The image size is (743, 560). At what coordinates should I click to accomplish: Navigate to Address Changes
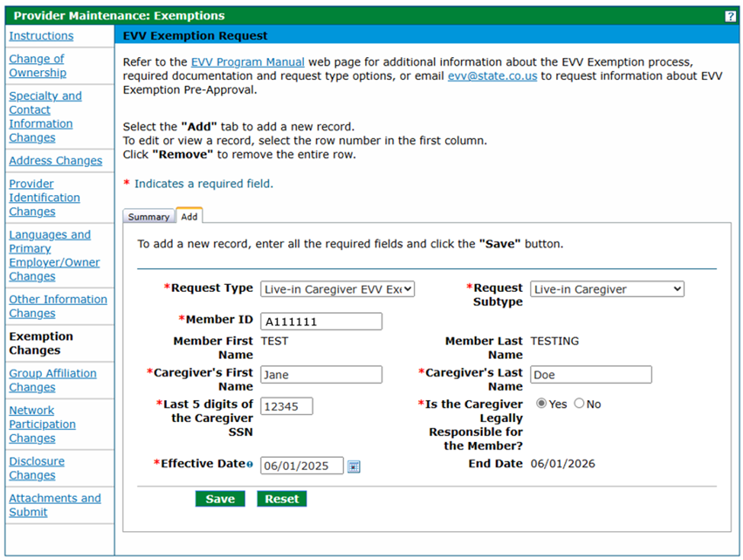56,161
